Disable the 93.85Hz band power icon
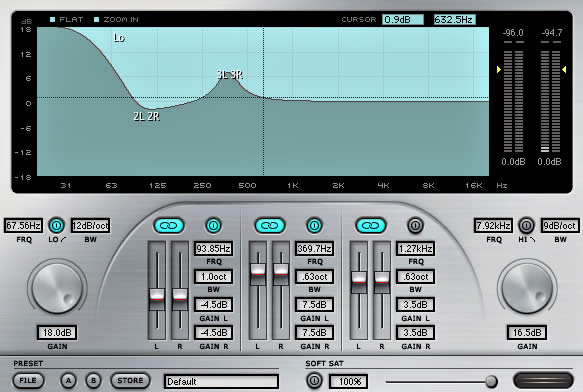Screen dimensions: 583x392 tap(213, 225)
